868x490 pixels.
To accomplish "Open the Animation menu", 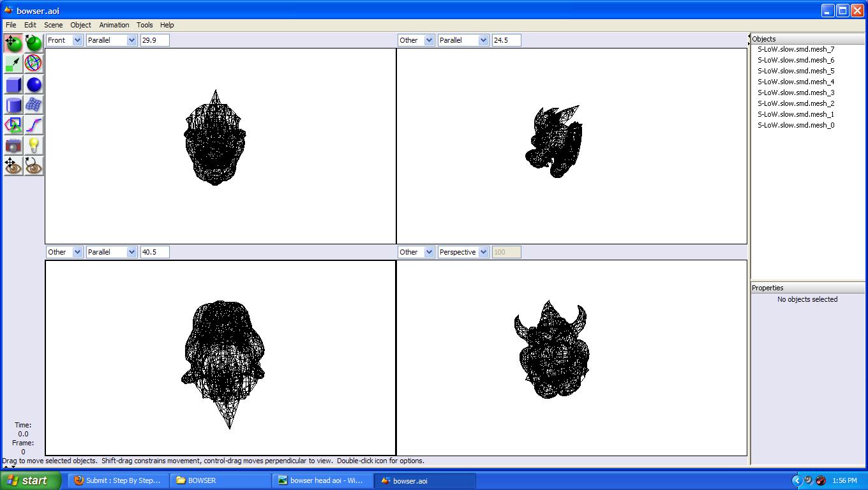I will coord(114,25).
